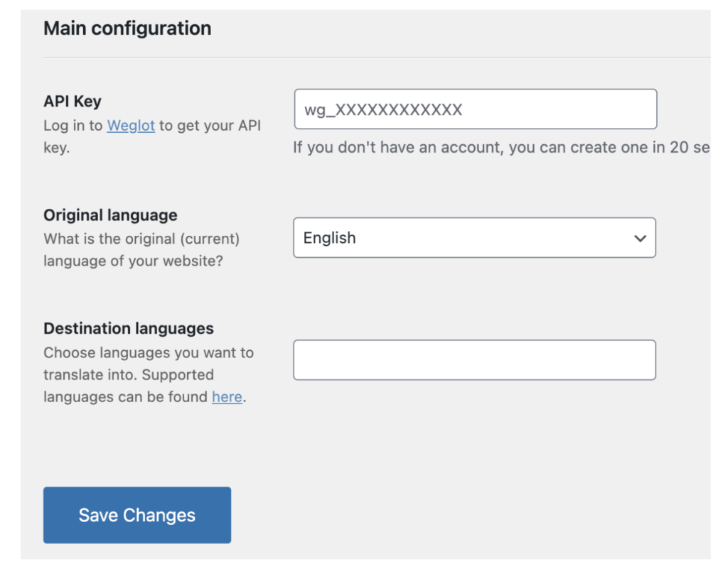The height and width of the screenshot is (569, 728).
Task: Open the supported languages 'here' link
Action: [x=227, y=397]
